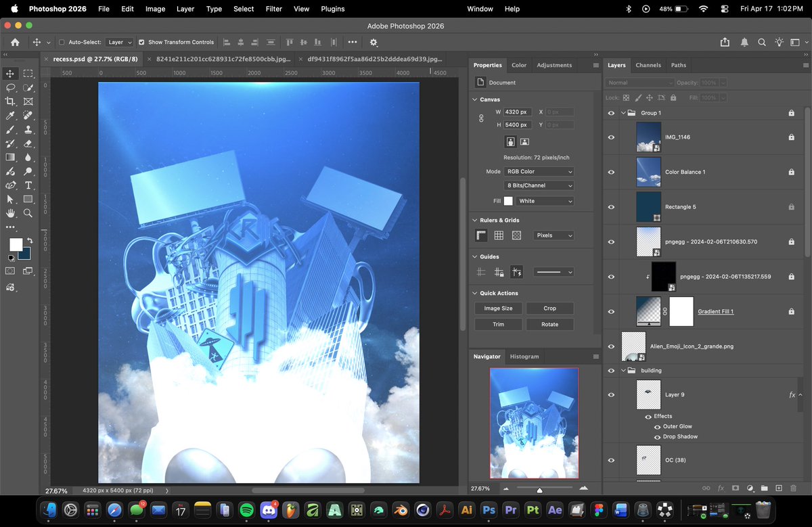Switch to the Histogram tab
The width and height of the screenshot is (812, 527).
coord(524,357)
